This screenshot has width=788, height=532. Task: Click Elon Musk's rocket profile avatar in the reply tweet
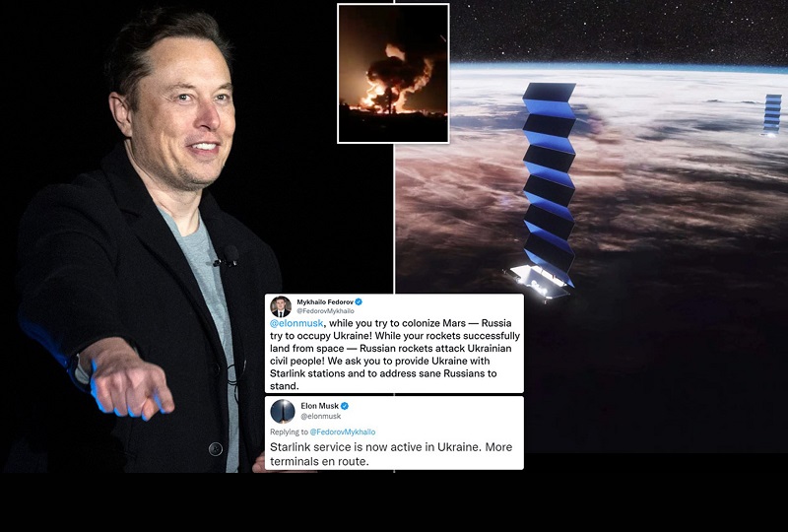point(283,412)
